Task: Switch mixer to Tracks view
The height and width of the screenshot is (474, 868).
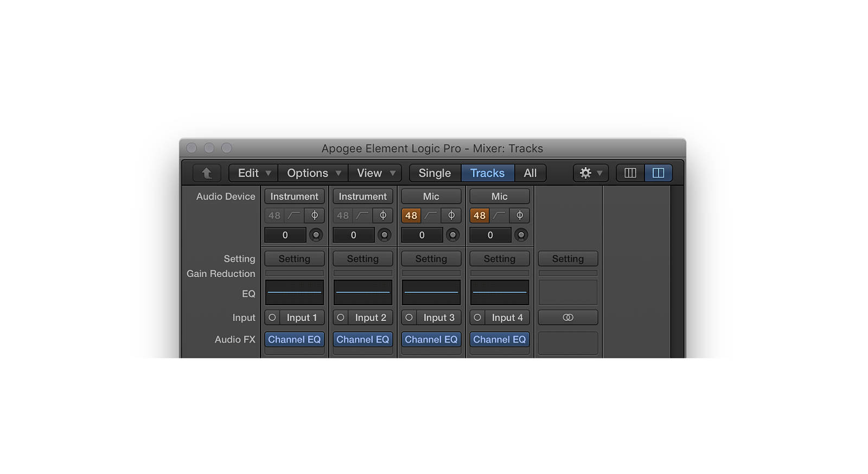Action: pos(487,173)
